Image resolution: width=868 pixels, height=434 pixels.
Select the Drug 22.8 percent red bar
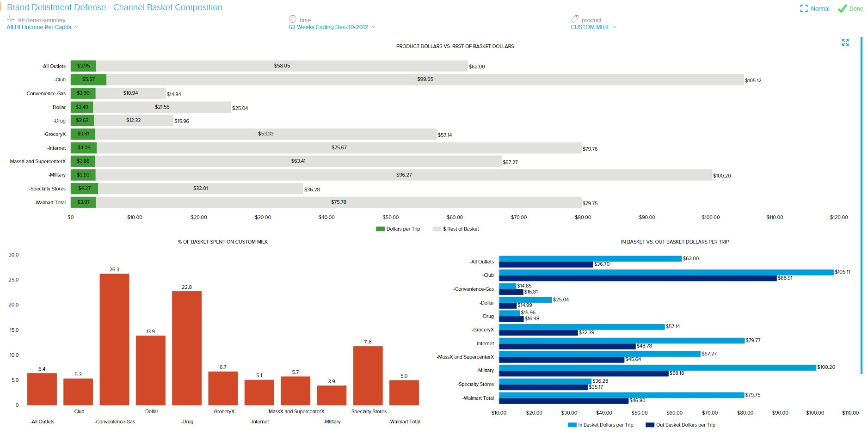[x=187, y=348]
